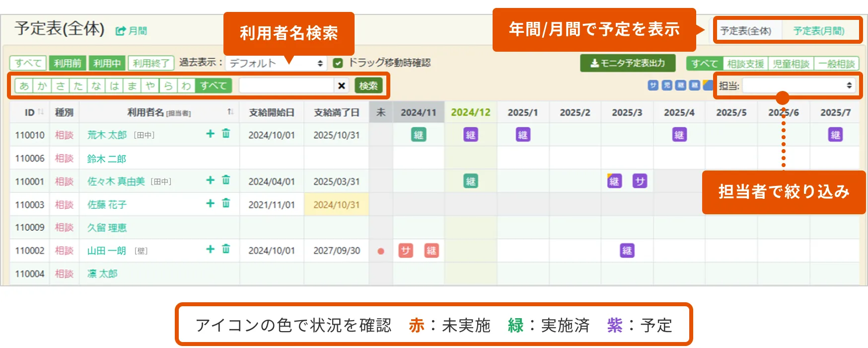Click purple サ icon in 佐々木 真由美's row
This screenshot has height=348, width=868.
tap(640, 181)
